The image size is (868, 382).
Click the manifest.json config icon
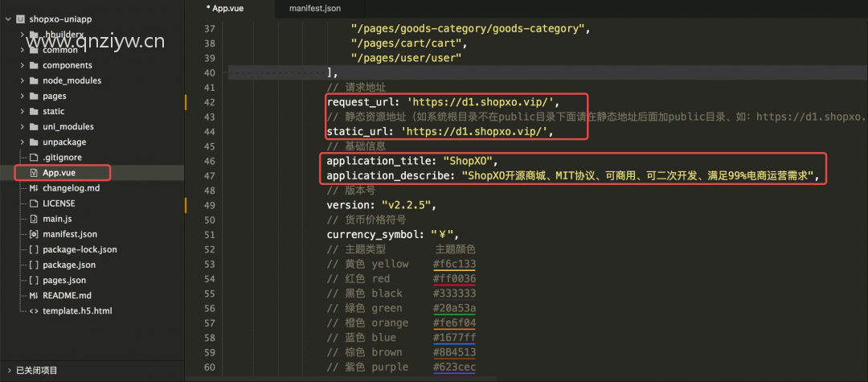pos(33,234)
